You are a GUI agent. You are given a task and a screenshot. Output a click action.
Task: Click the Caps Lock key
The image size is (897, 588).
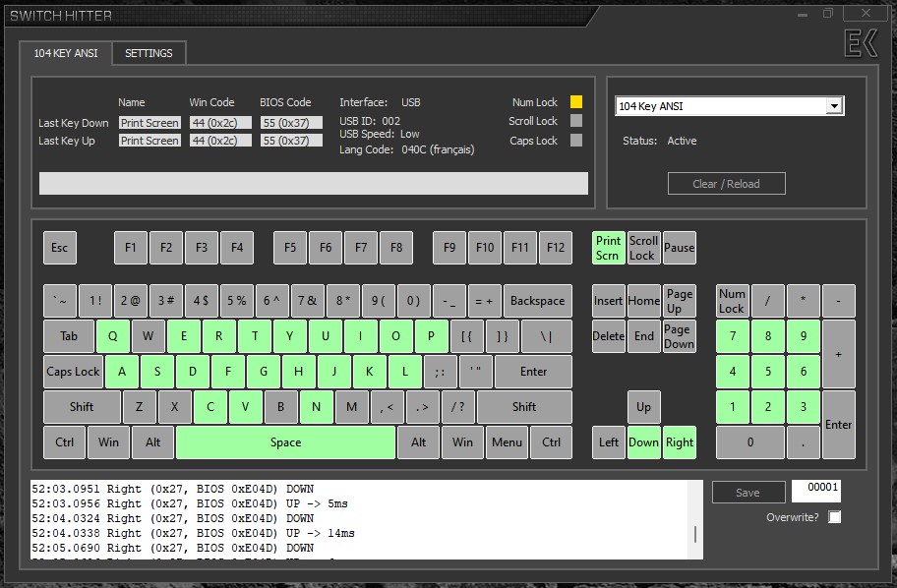point(73,372)
